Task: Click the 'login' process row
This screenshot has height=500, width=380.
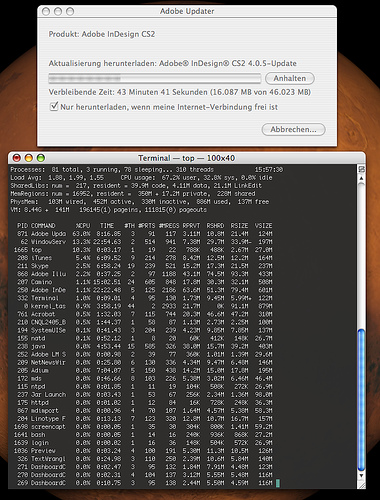Action: point(144,443)
